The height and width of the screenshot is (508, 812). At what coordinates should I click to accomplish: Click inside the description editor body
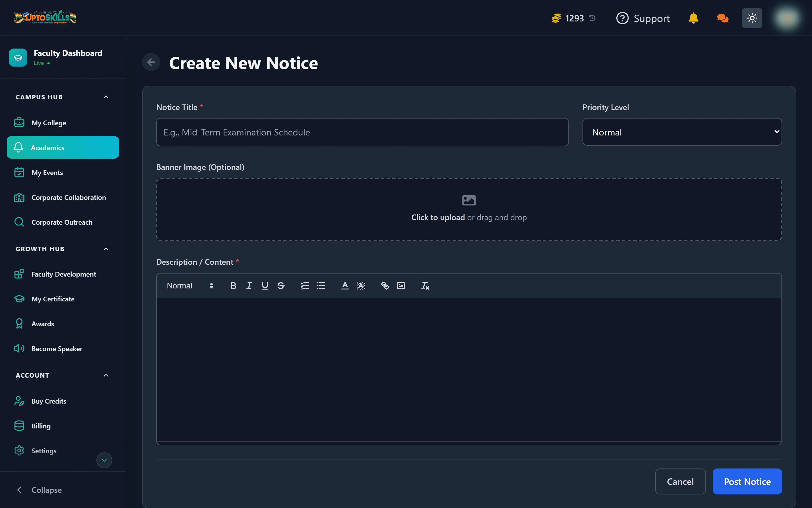coord(469,370)
